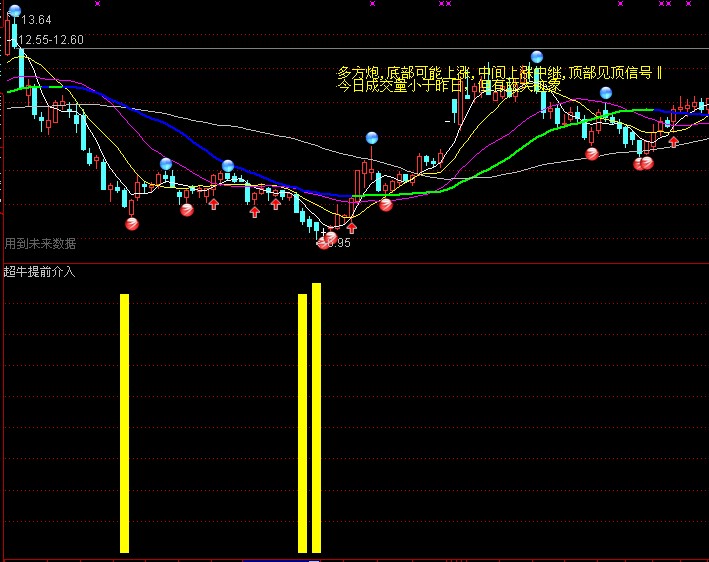This screenshot has width=709, height=562.
Task: Click the red up arrow right of the 6.95 low
Action: point(351,227)
